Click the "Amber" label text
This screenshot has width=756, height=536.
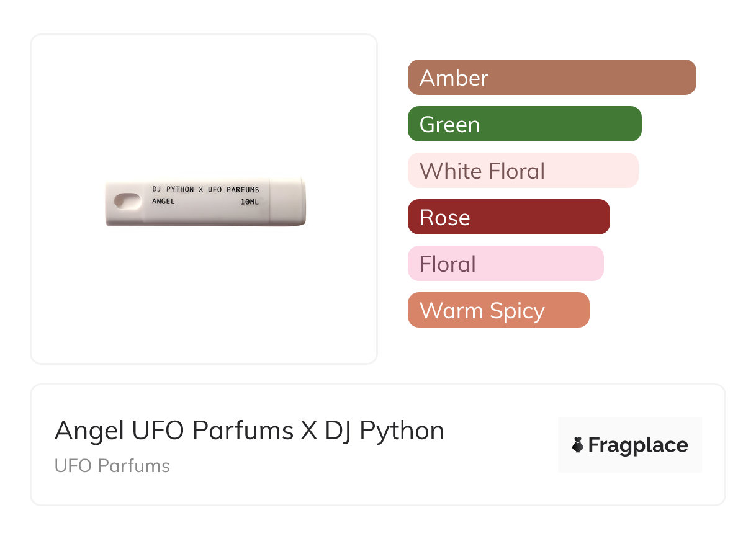[x=454, y=78]
